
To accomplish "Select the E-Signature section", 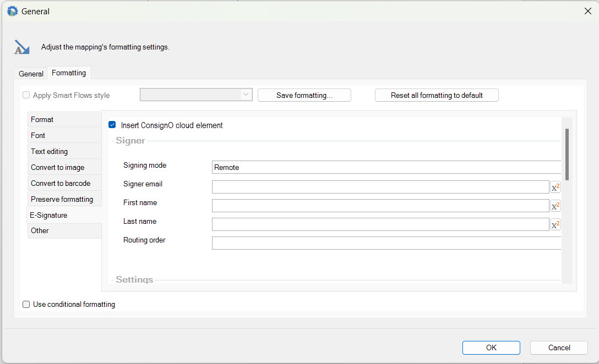I will tap(64, 215).
